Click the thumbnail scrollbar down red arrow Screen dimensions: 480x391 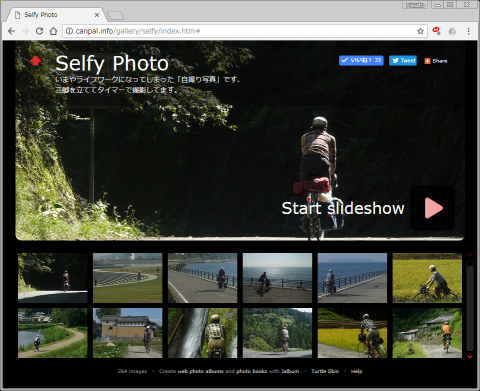(470, 356)
